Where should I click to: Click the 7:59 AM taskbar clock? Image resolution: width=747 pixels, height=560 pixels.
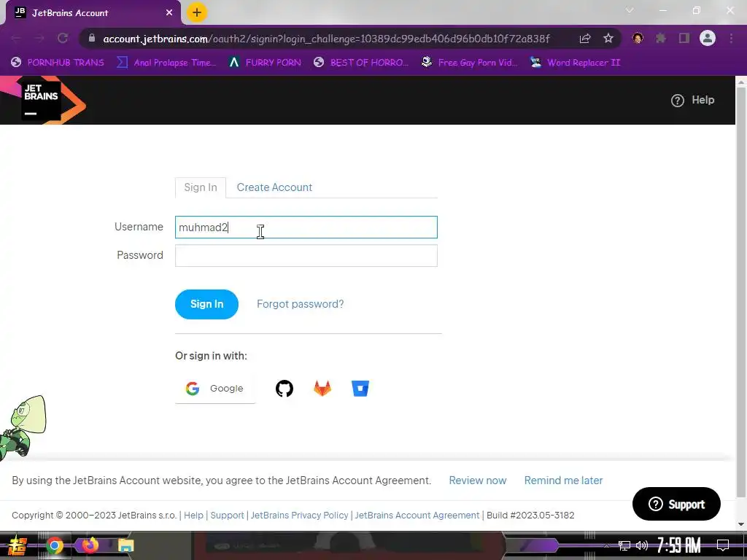point(679,545)
